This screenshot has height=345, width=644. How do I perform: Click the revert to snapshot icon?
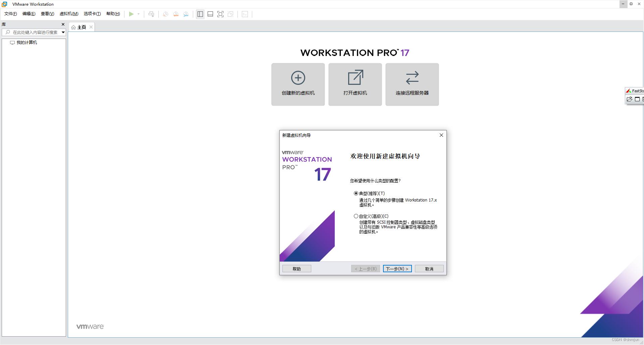(176, 14)
